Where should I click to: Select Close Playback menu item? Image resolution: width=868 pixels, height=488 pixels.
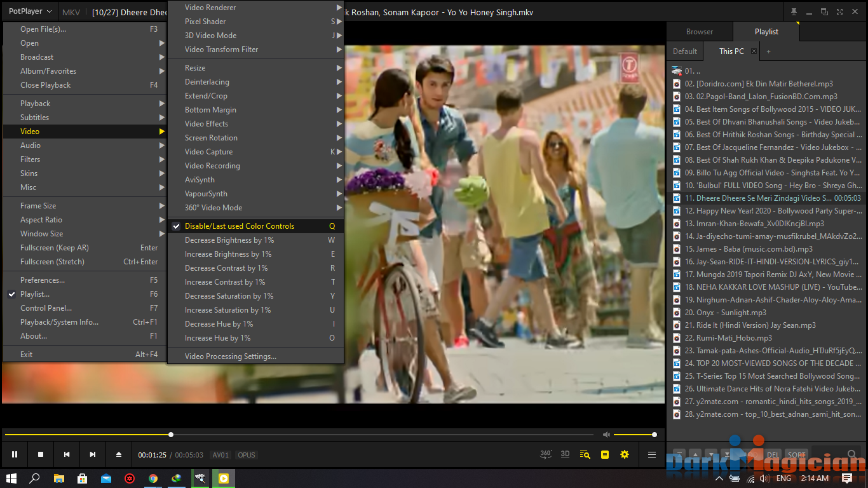coord(85,85)
